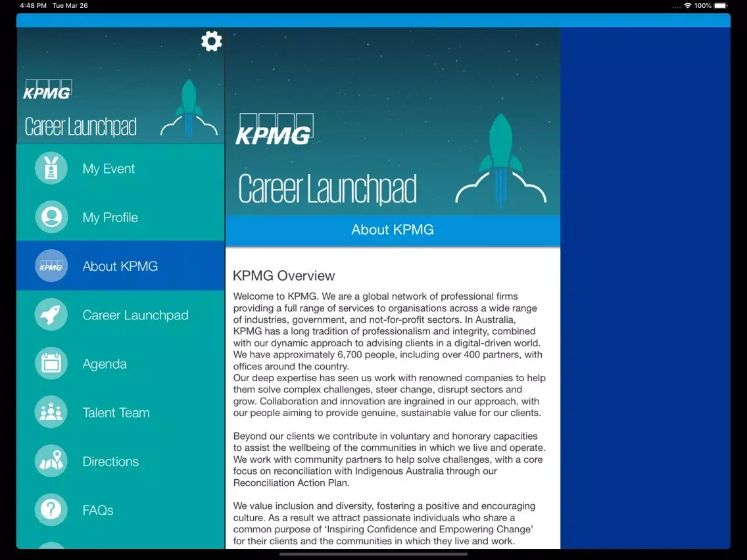Click the 4:48 PM clock in status bar

click(x=34, y=6)
